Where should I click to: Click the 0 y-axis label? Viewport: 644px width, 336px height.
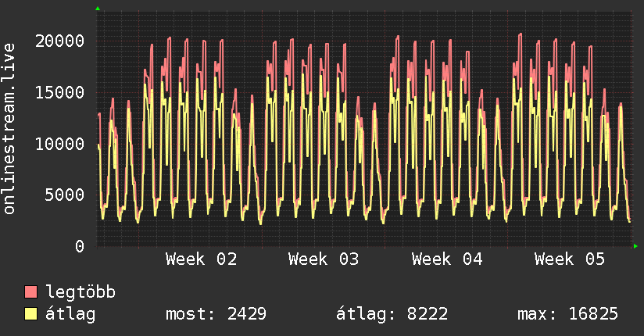click(80, 246)
